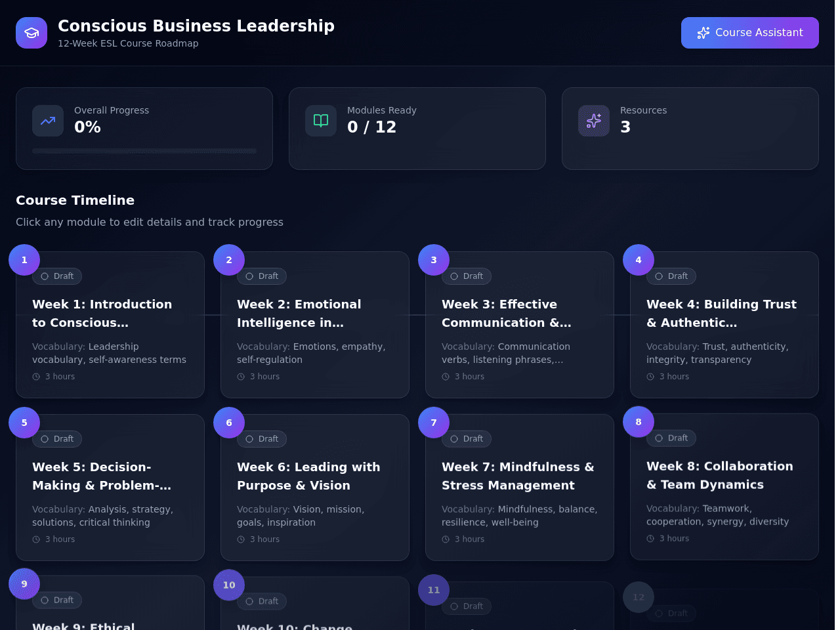Click the clock icon on Week 2
This screenshot has height=630, width=840.
(x=241, y=377)
